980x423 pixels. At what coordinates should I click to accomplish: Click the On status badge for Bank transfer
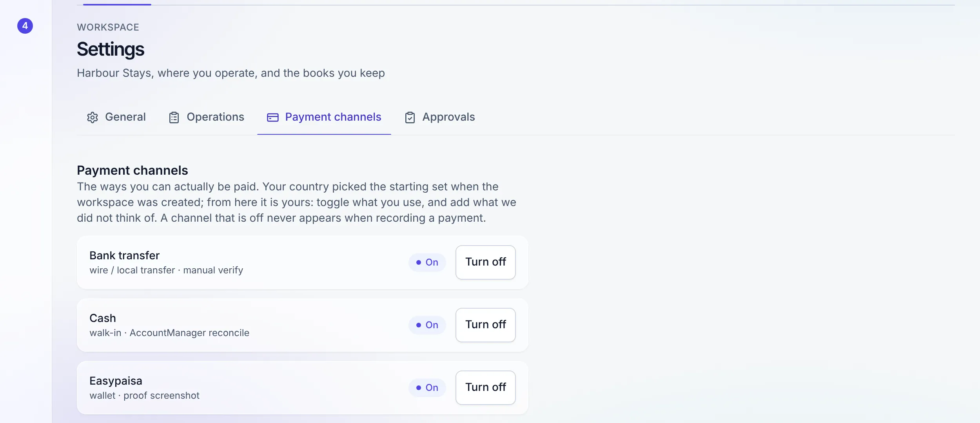coord(427,262)
